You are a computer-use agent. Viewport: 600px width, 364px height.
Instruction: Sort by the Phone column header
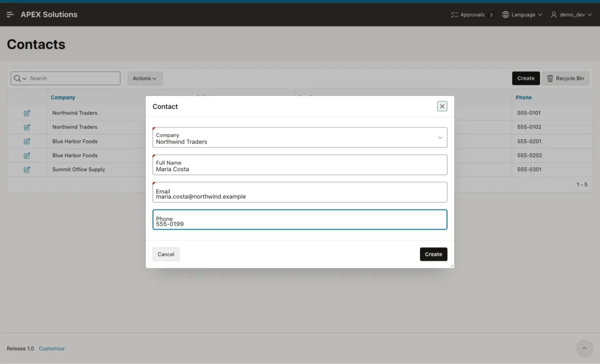pyautogui.click(x=523, y=98)
